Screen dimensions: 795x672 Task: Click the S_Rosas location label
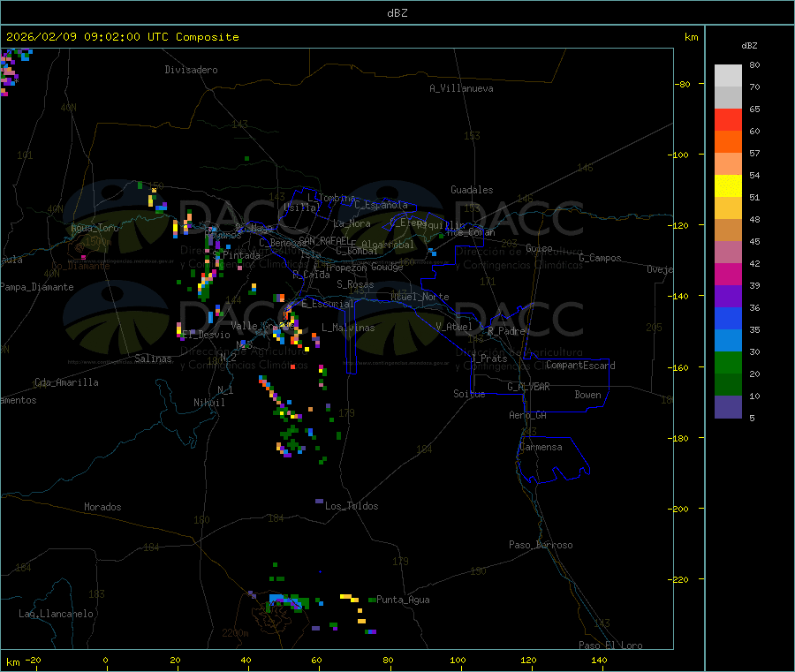[x=355, y=284]
